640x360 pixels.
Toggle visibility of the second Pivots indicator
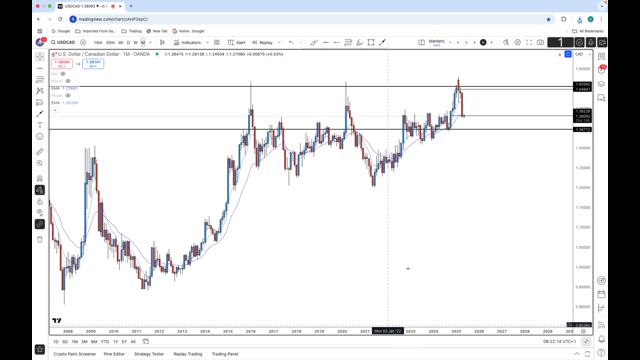(68, 95)
